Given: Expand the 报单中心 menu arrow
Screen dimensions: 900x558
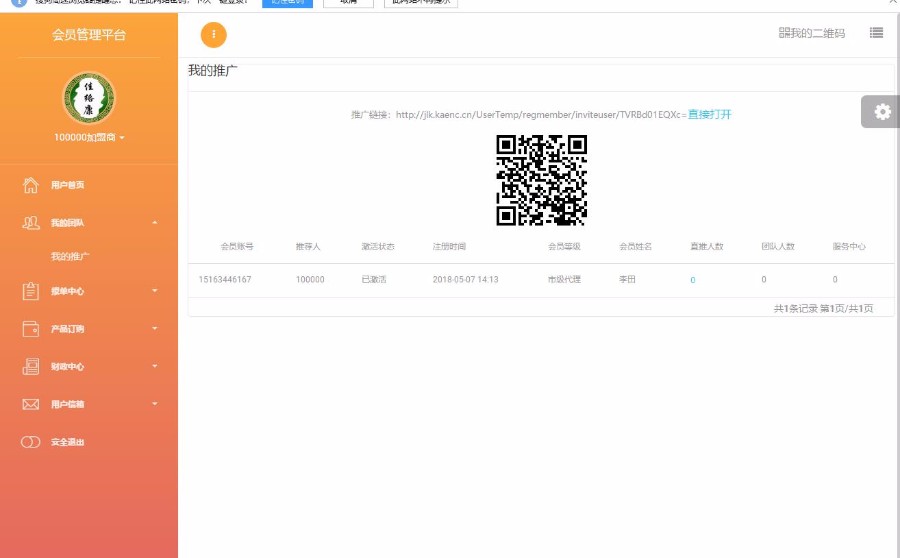Looking at the screenshot, I should [x=154, y=290].
